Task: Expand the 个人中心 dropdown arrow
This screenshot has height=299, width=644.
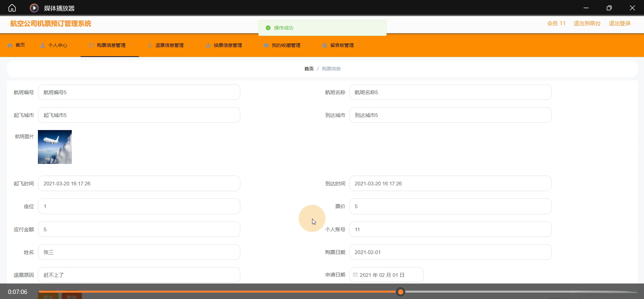Action: [x=72, y=45]
